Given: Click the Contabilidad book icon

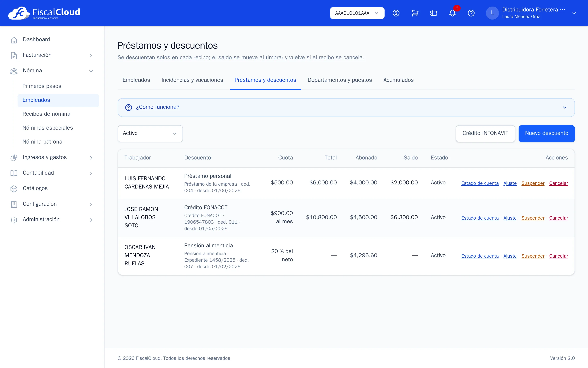Looking at the screenshot, I should click(14, 173).
